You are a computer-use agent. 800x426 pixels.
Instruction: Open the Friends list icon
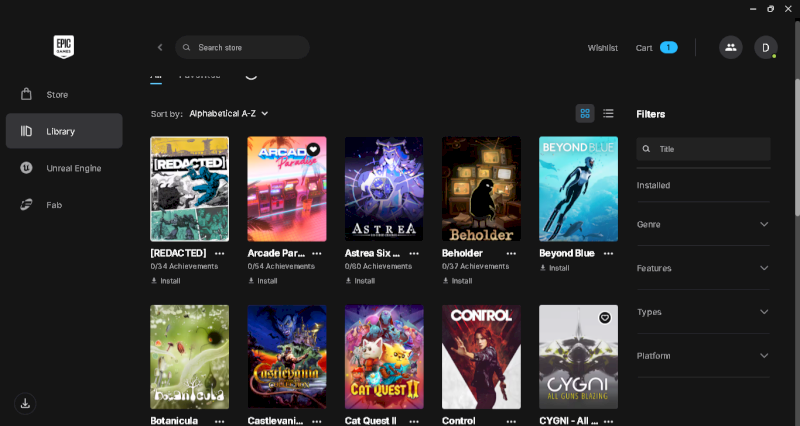[731, 47]
